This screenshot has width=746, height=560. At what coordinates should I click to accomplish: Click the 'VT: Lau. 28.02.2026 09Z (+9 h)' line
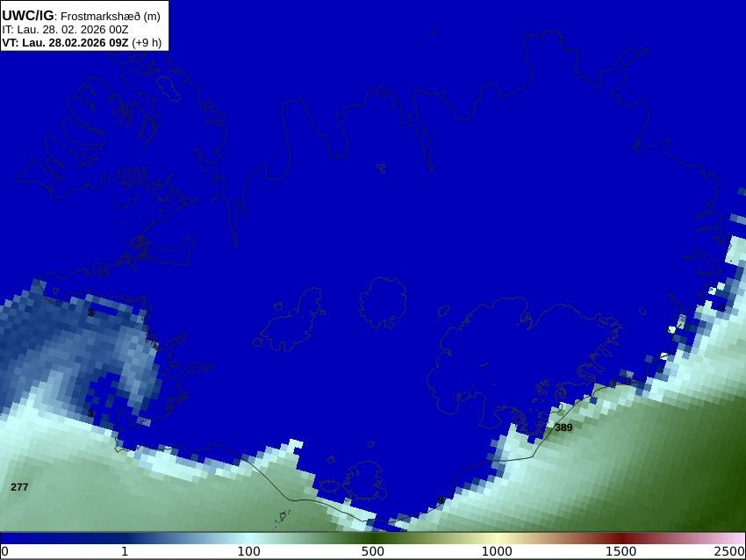(x=82, y=42)
